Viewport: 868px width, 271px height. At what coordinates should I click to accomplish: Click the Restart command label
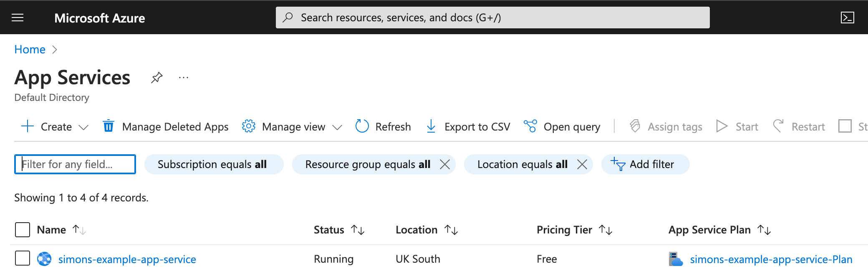(x=808, y=127)
